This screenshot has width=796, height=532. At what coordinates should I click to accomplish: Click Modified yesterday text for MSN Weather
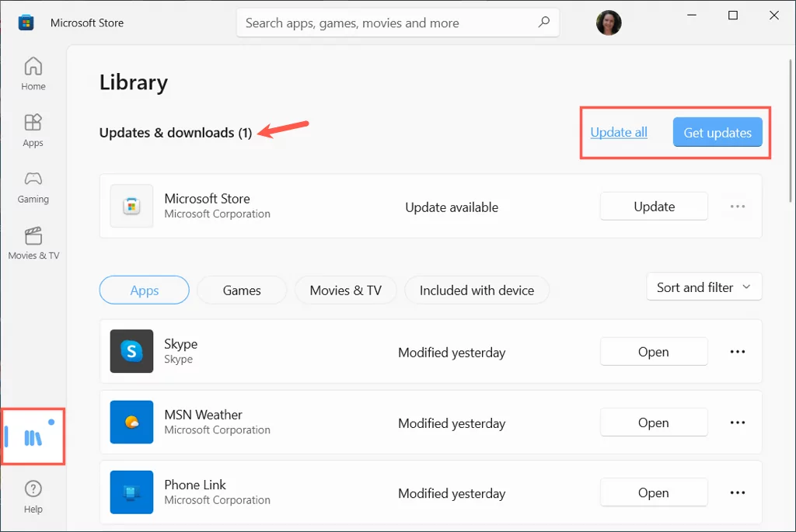pos(452,423)
